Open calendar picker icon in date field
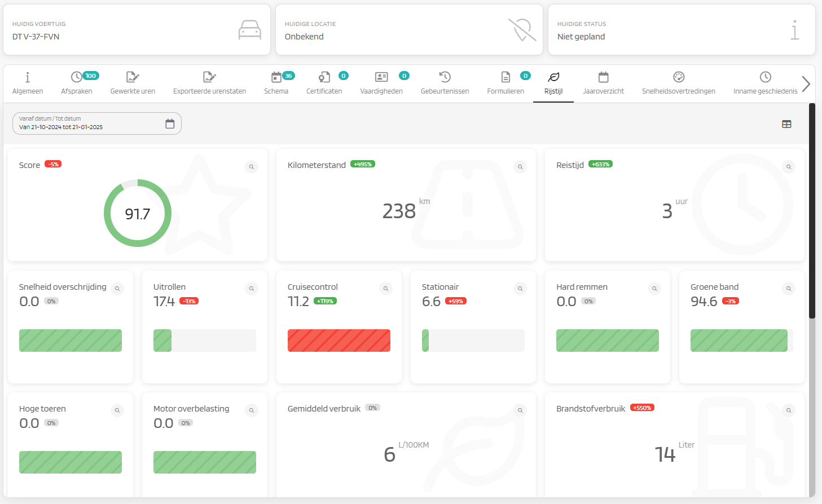822x504 pixels. pos(170,123)
